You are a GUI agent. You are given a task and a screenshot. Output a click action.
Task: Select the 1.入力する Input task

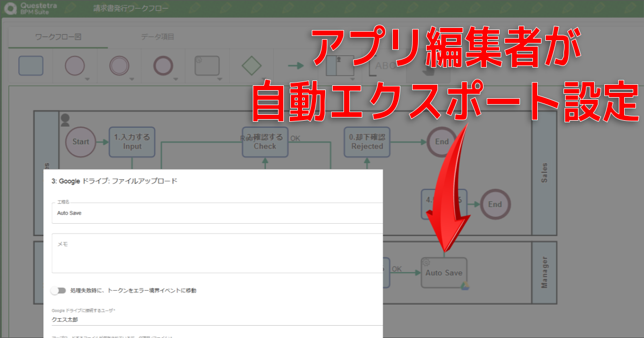click(x=132, y=142)
